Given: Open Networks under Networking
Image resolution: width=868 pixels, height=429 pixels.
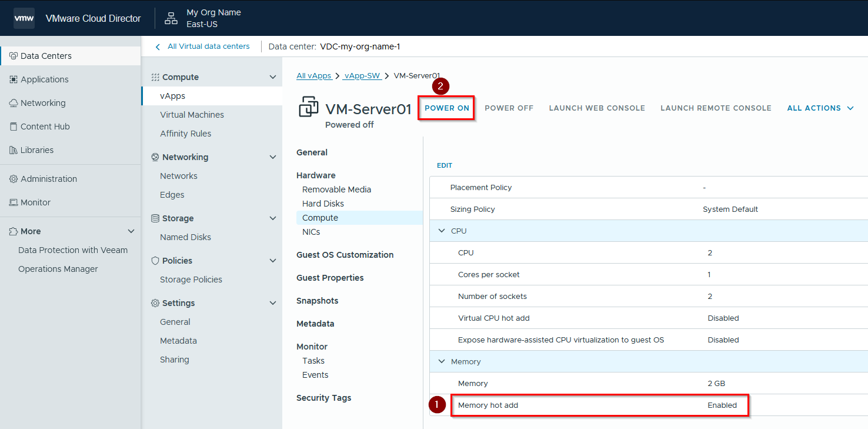Looking at the screenshot, I should [x=179, y=176].
